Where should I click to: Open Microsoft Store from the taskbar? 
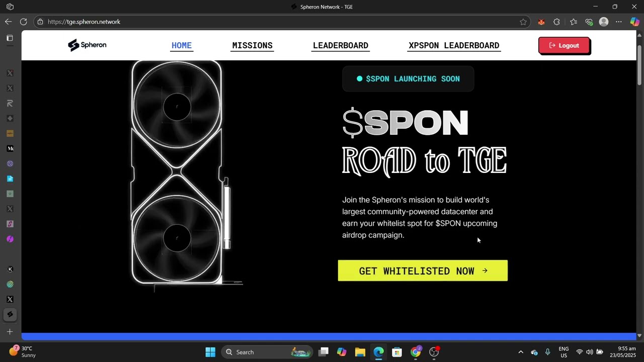tap(397, 352)
